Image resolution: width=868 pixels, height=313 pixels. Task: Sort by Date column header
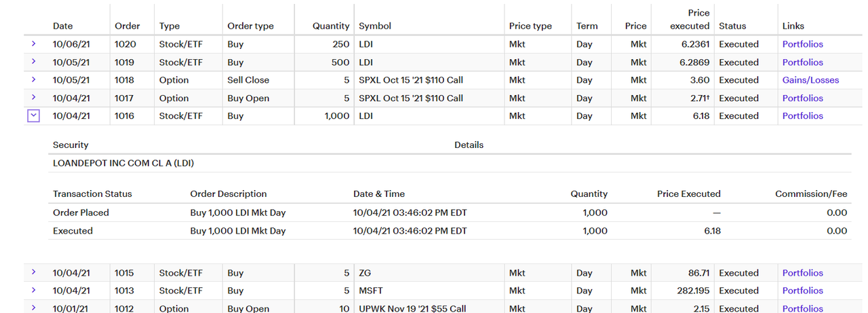pos(62,26)
